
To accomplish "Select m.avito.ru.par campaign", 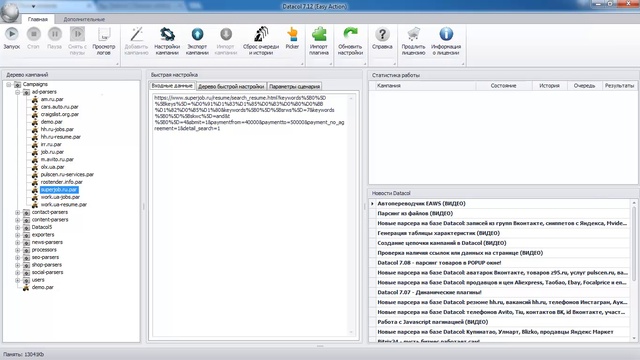I will (57, 160).
